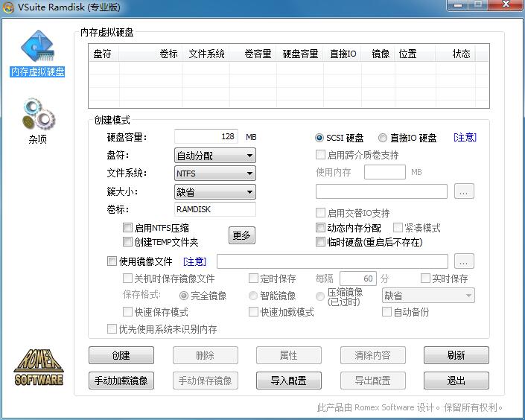Toggle 动态内存分配 checkbox
525x420 pixels.
tap(321, 228)
